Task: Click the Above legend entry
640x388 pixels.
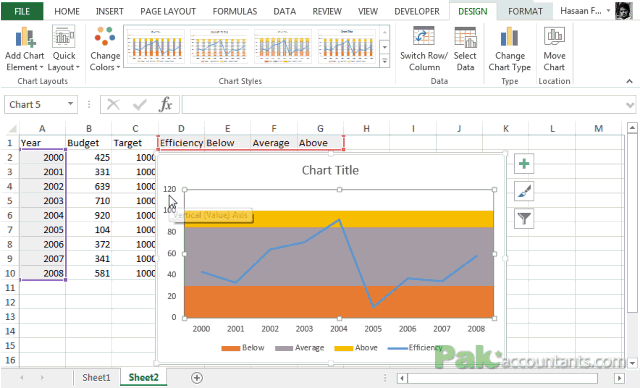Action: [356, 348]
